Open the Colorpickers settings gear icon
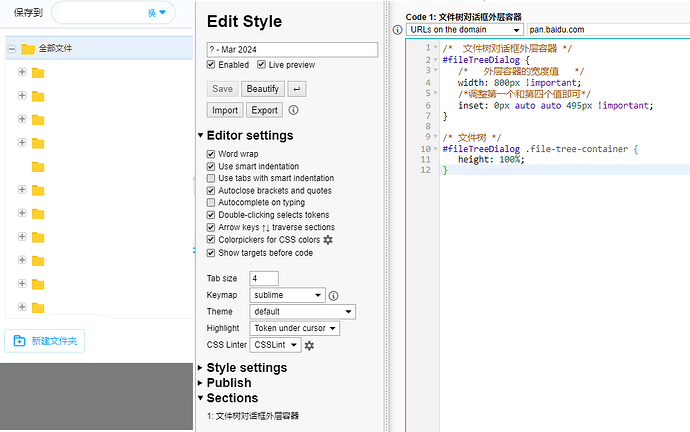This screenshot has width=690, height=432. (328, 240)
